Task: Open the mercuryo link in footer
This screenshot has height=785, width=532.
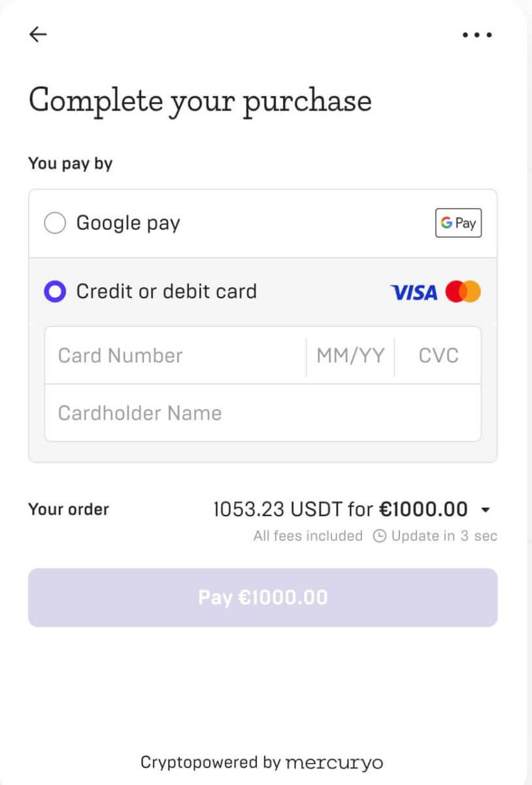Action: [334, 762]
